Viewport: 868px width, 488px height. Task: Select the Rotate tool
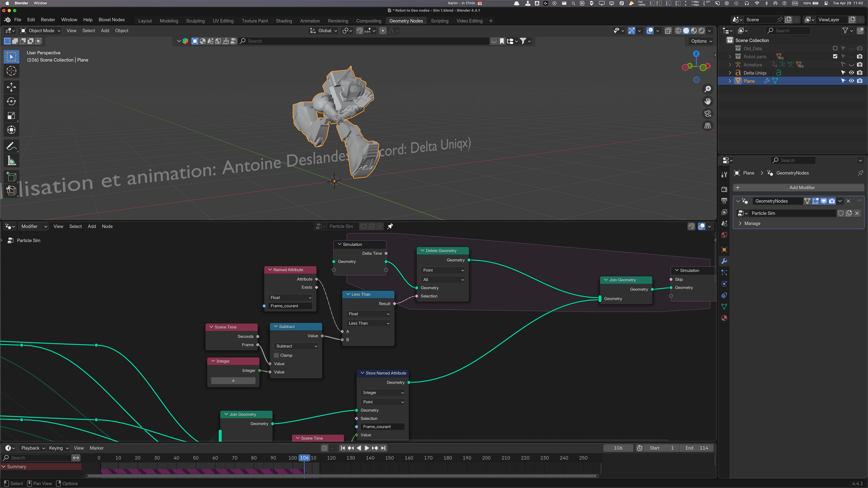click(11, 101)
